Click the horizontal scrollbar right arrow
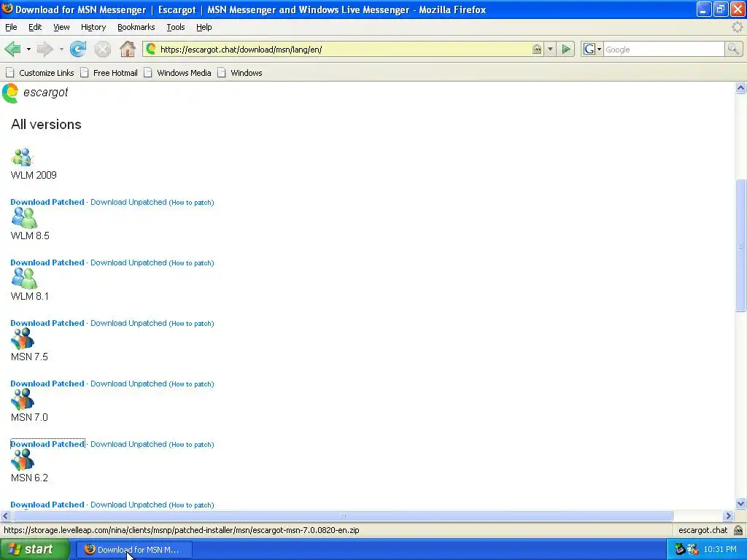The height and width of the screenshot is (560, 747). coord(728,516)
